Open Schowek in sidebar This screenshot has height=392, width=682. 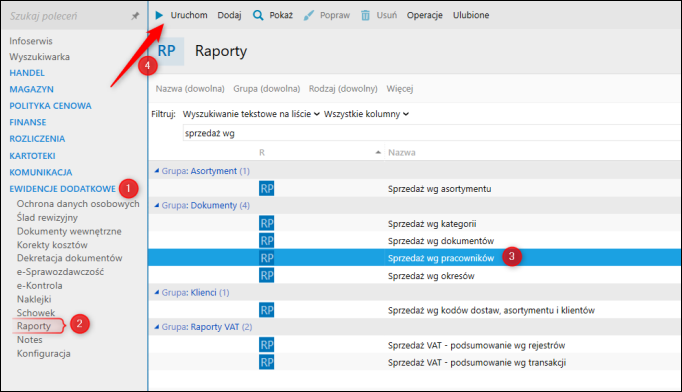point(36,313)
